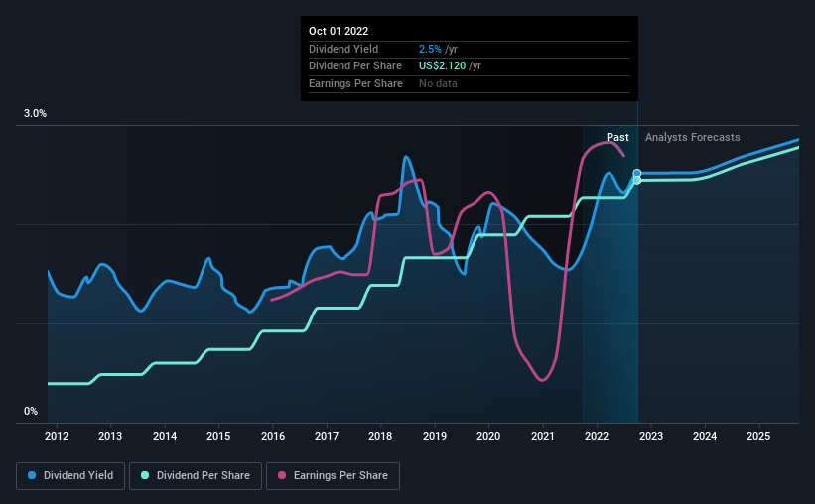Image resolution: width=815 pixels, height=504 pixels.
Task: Toggle the Dividend Per Share legend button
Action: pos(196,476)
